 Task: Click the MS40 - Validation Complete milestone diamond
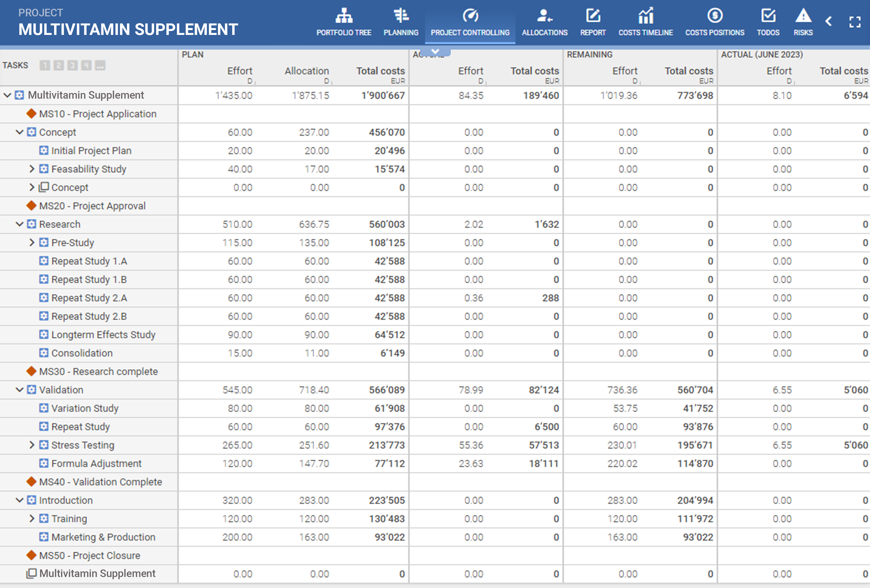[x=32, y=481]
